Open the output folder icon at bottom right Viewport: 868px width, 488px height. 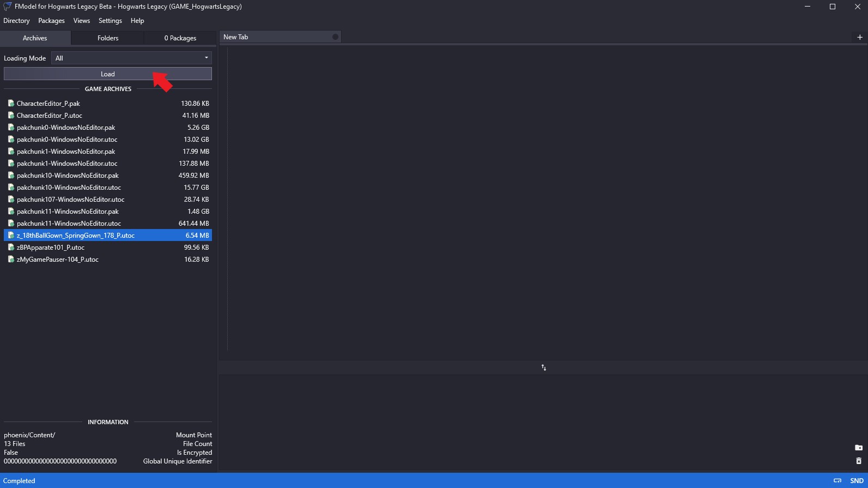click(x=859, y=448)
